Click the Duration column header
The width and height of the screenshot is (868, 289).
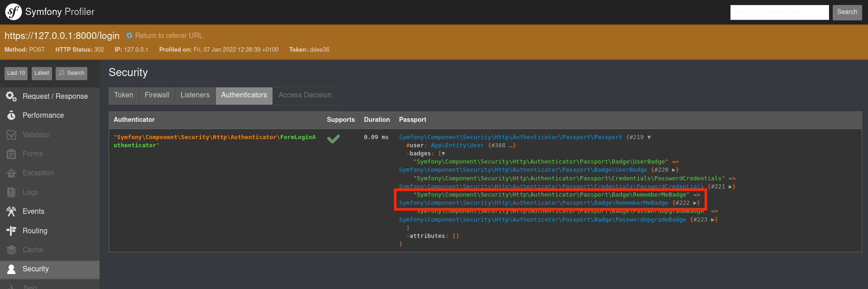click(377, 120)
